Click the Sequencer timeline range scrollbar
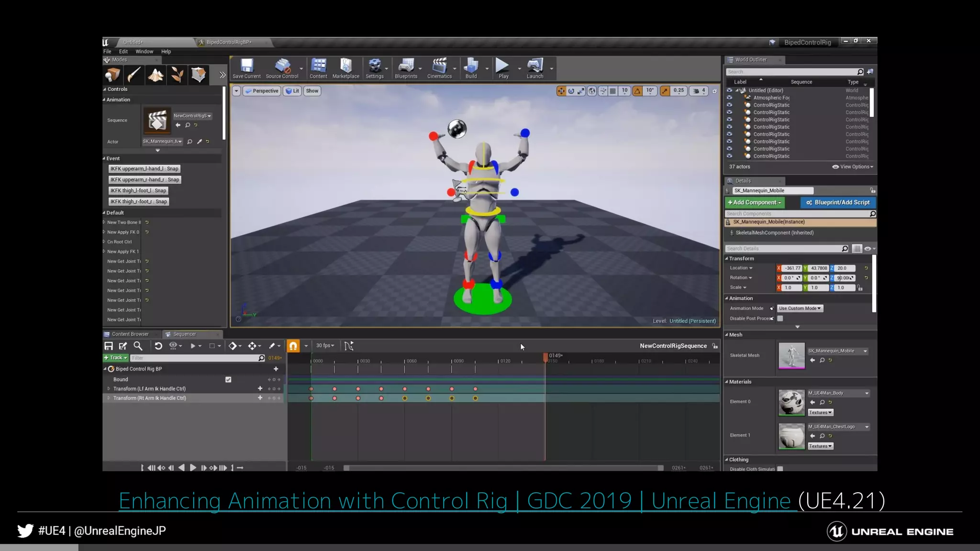This screenshot has width=980, height=551. click(503, 468)
